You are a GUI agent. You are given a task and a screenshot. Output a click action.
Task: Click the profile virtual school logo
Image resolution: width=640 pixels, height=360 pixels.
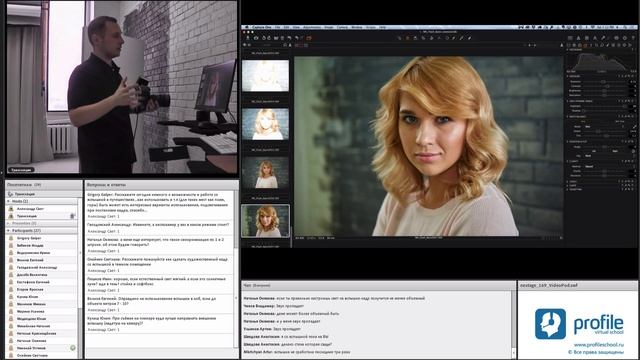click(579, 324)
